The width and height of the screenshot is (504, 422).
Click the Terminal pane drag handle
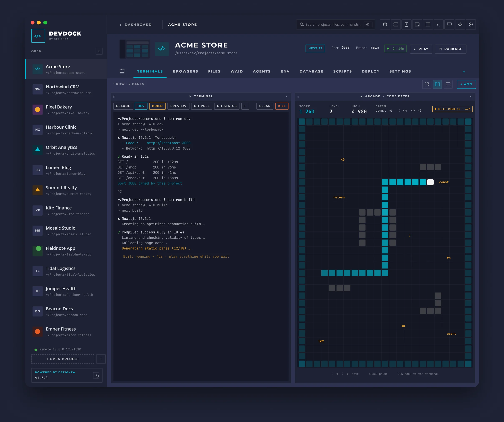coord(114,96)
